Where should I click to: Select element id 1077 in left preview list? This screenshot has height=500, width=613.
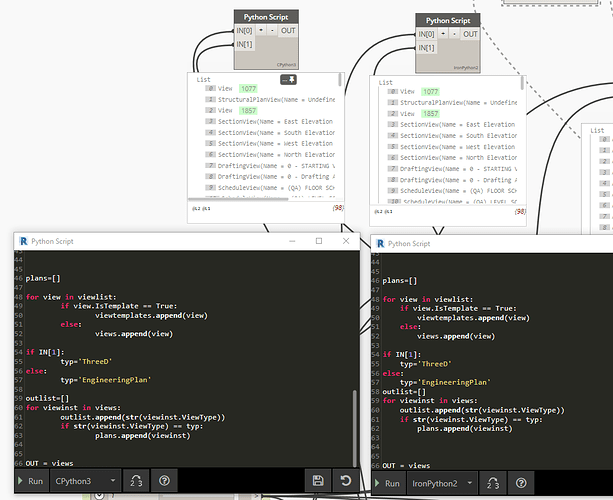pyautogui.click(x=248, y=89)
